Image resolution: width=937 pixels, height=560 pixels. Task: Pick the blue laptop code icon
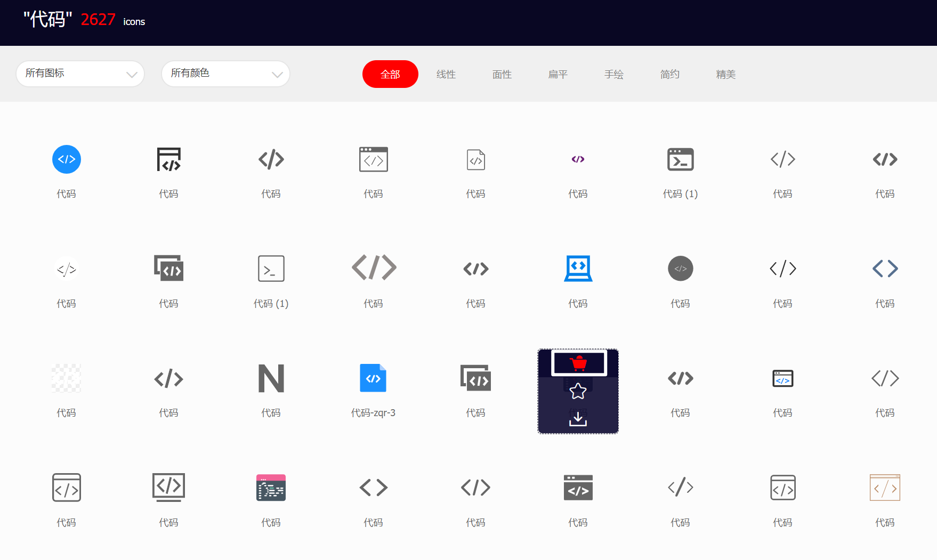[578, 269]
